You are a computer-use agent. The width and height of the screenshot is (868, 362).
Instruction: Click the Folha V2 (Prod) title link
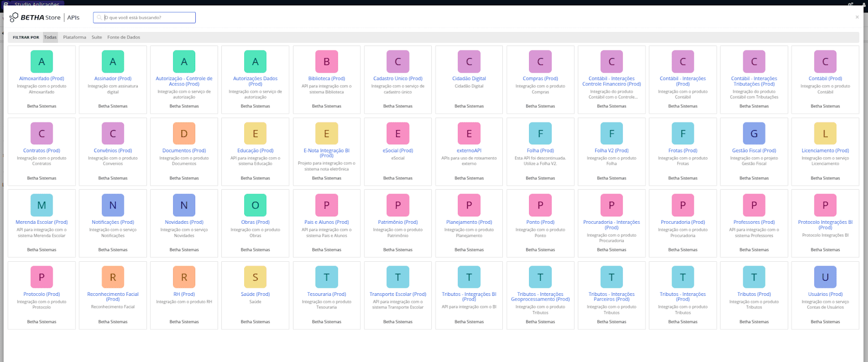pyautogui.click(x=611, y=151)
